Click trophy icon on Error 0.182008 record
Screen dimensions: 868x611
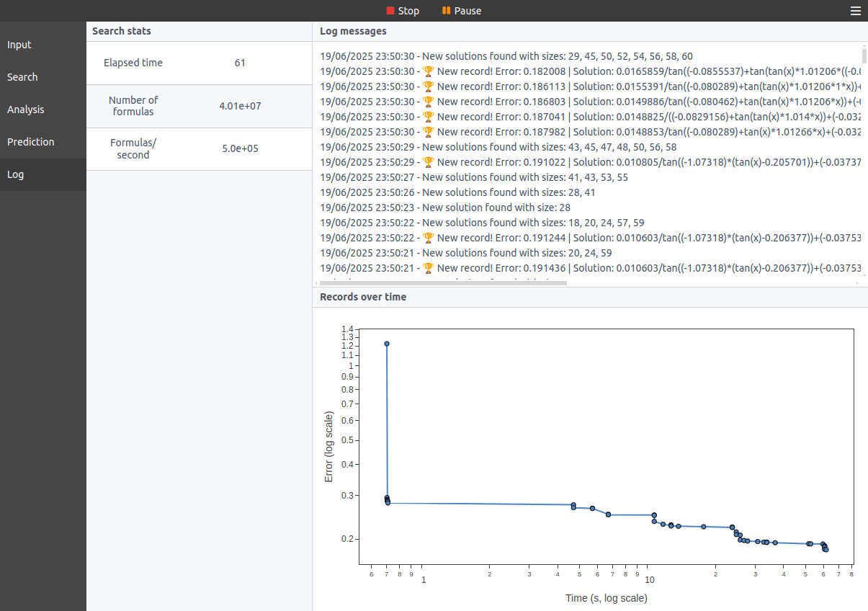pos(428,71)
